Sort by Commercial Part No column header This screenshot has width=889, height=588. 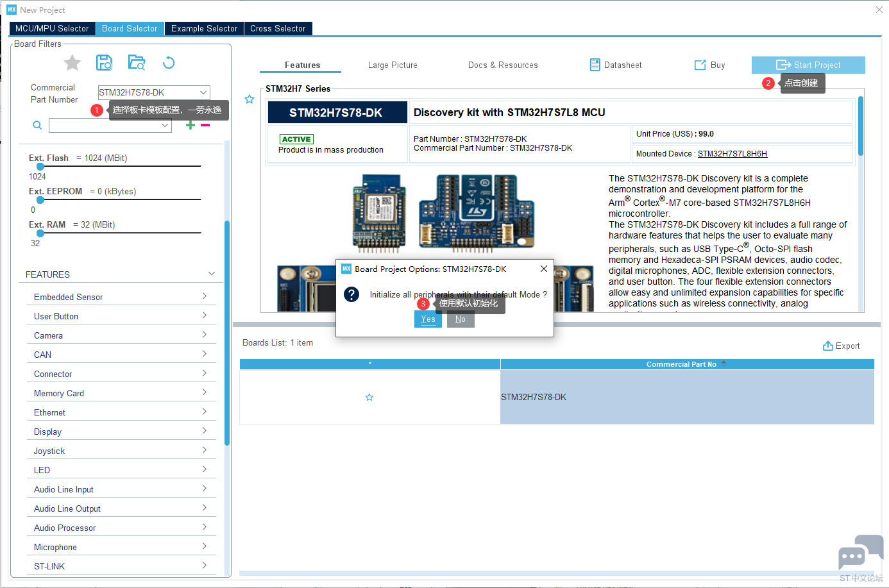click(687, 364)
